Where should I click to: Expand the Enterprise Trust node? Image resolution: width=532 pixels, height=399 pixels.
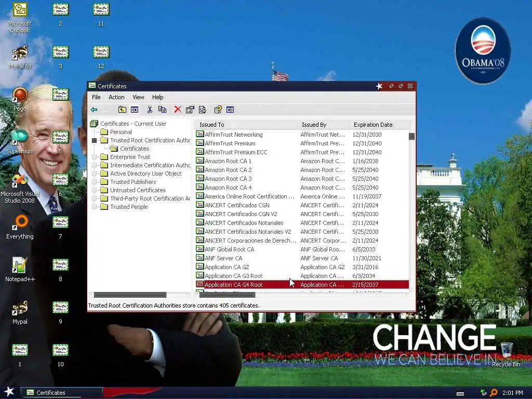95,157
